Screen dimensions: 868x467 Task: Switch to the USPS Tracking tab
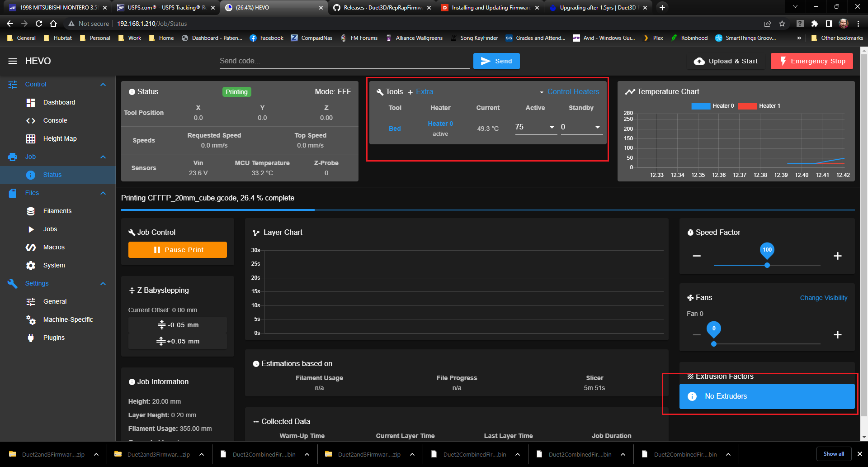point(165,8)
